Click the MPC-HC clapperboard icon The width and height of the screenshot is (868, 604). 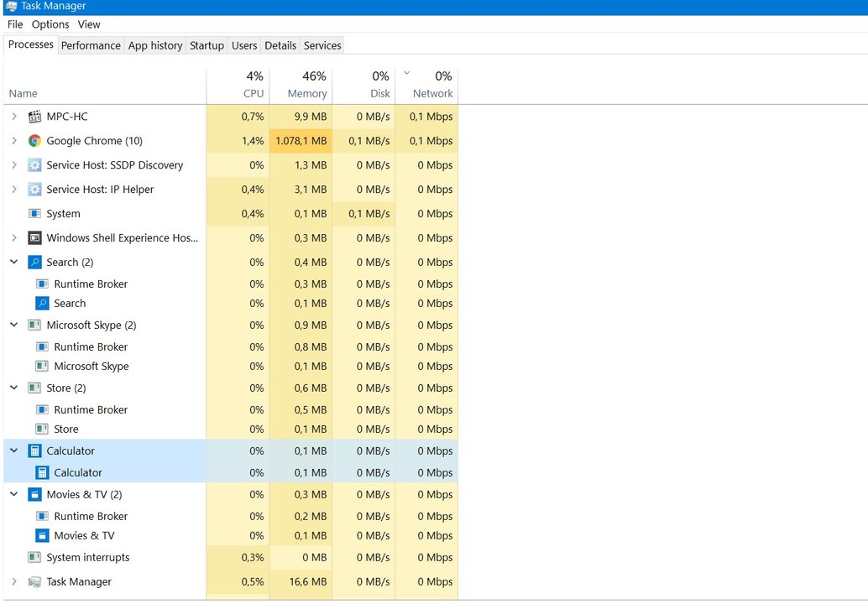(34, 117)
